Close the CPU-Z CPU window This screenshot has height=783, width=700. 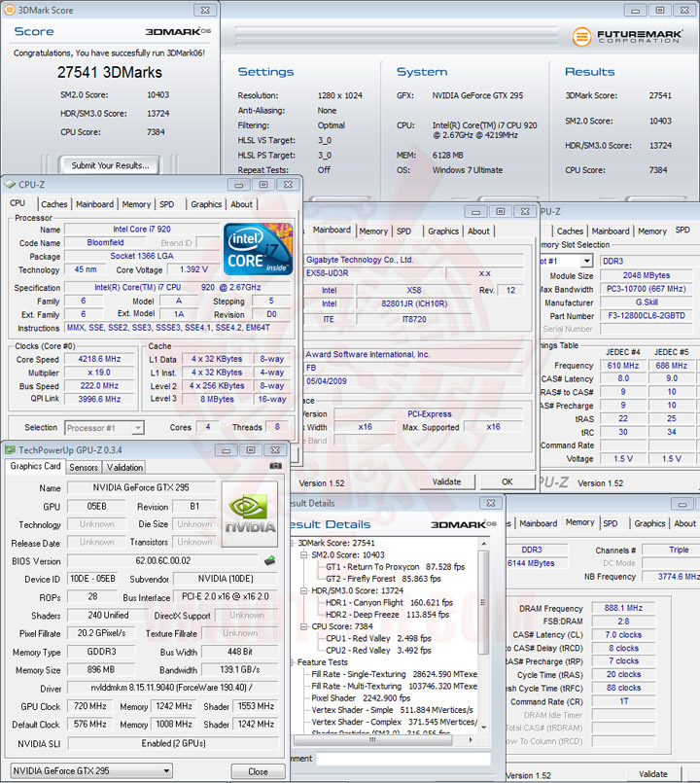coord(288,185)
